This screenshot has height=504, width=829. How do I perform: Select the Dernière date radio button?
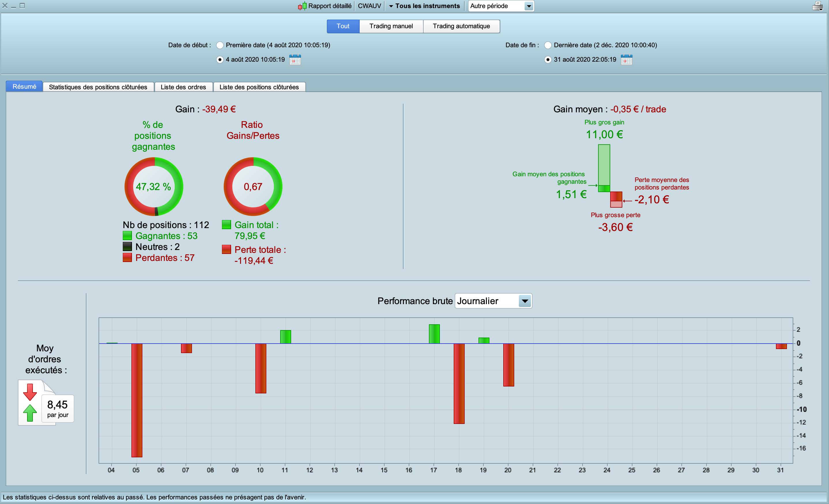click(548, 45)
